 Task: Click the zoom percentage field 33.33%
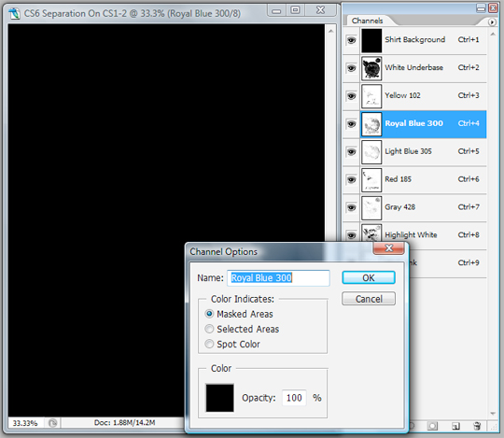[25, 423]
